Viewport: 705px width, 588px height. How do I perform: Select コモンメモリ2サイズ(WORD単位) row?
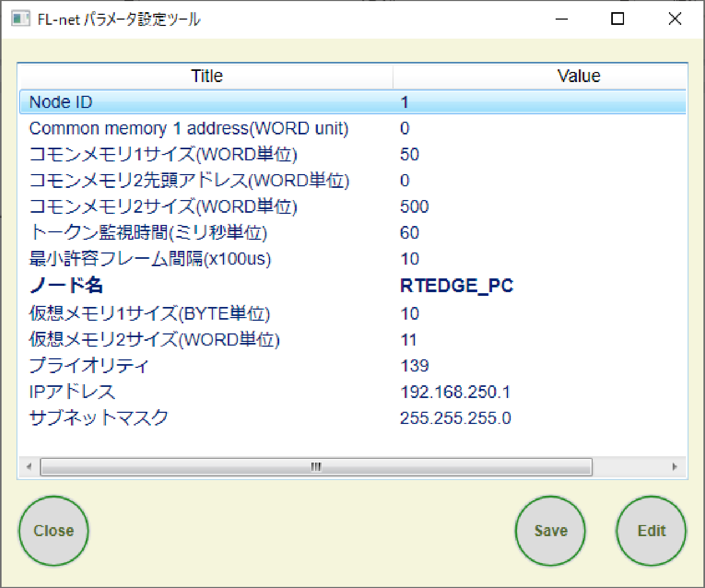353,206
